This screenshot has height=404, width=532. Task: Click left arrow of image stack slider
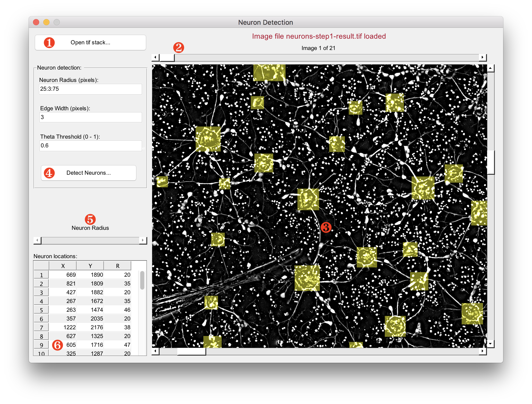pyautogui.click(x=155, y=57)
